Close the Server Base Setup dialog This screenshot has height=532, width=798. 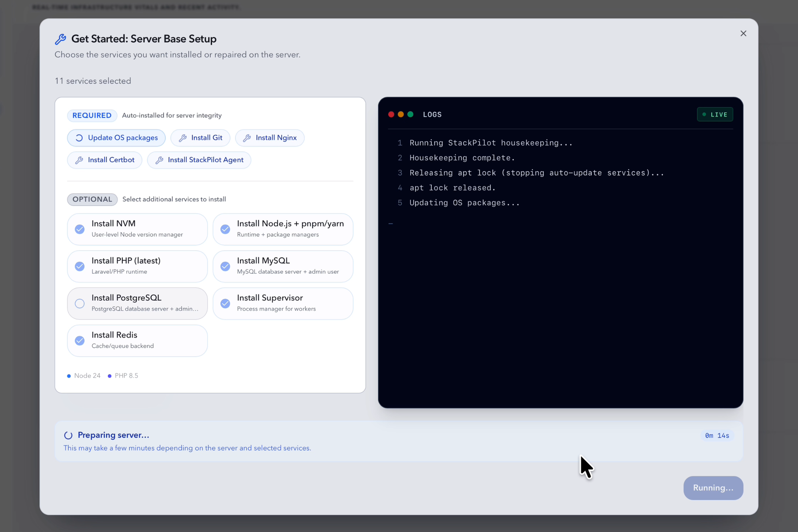[743, 34]
